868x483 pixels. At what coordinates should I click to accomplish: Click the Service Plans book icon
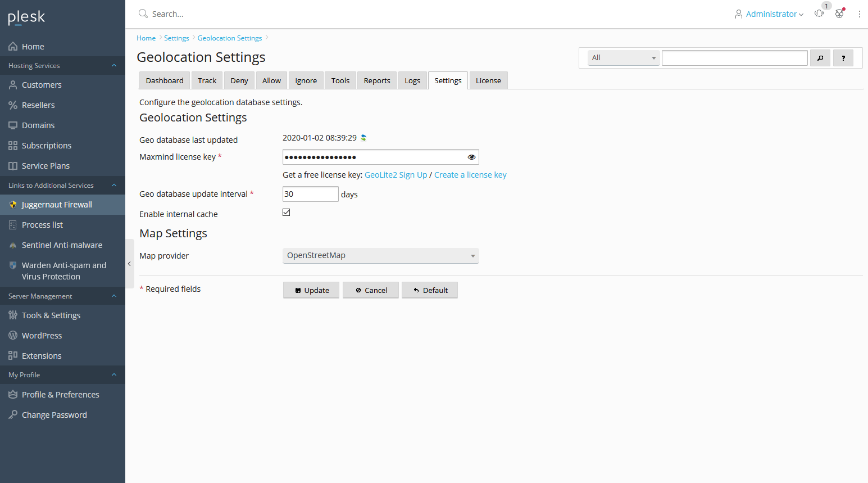(x=13, y=166)
